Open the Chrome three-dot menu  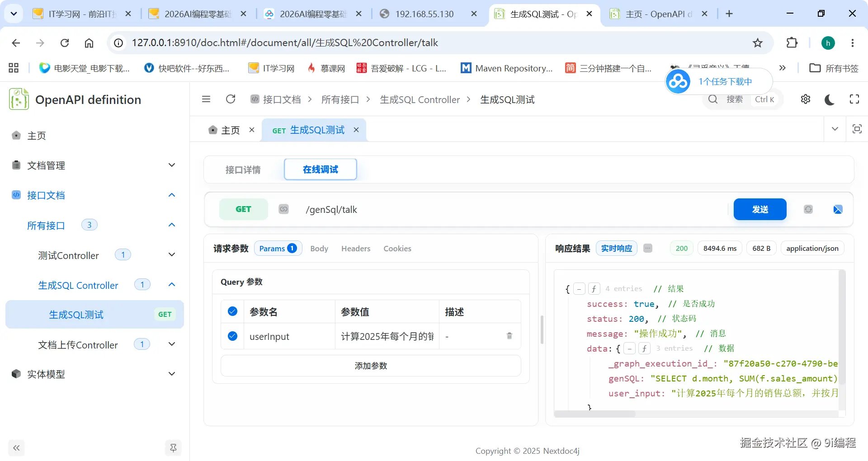[853, 43]
